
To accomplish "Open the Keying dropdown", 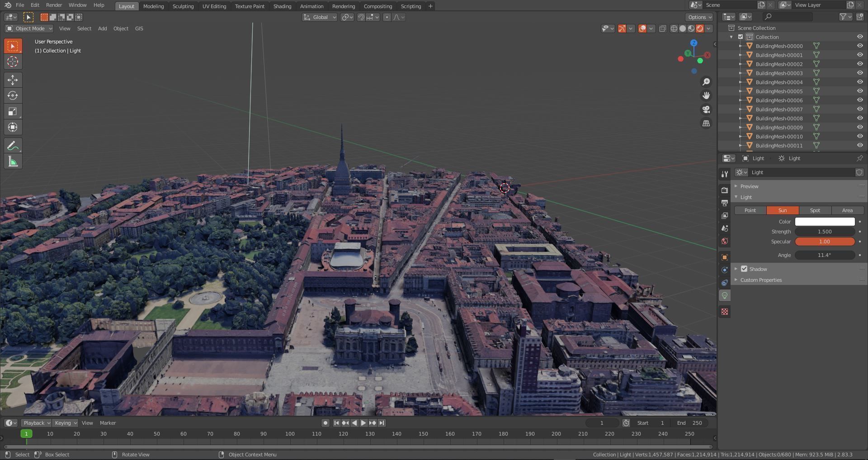I will click(66, 423).
